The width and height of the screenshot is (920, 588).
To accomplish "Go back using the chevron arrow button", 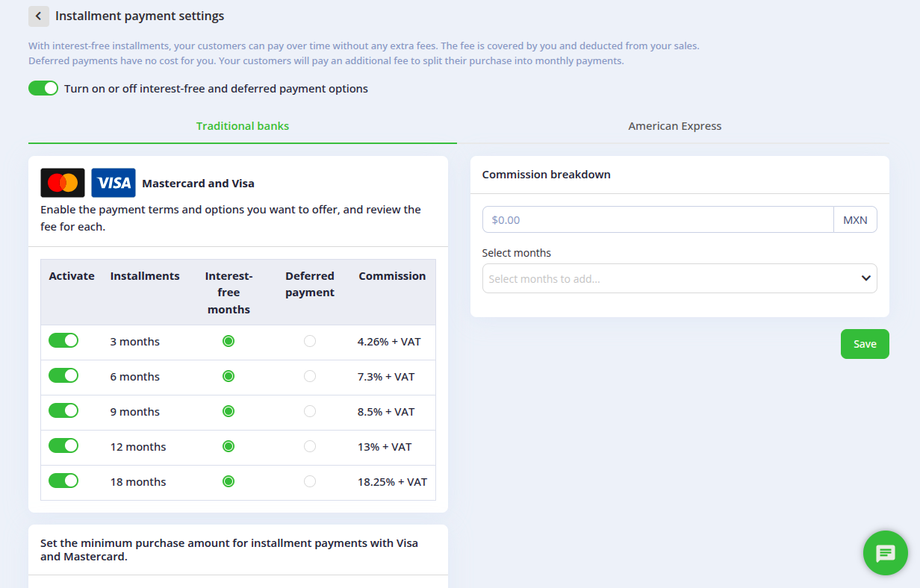I will 39,16.
